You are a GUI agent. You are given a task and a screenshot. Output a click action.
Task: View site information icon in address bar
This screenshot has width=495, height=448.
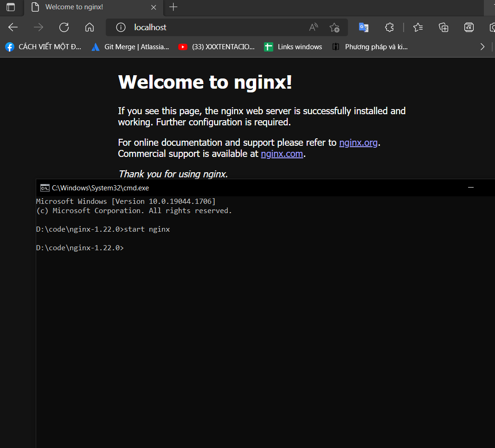[x=121, y=27]
